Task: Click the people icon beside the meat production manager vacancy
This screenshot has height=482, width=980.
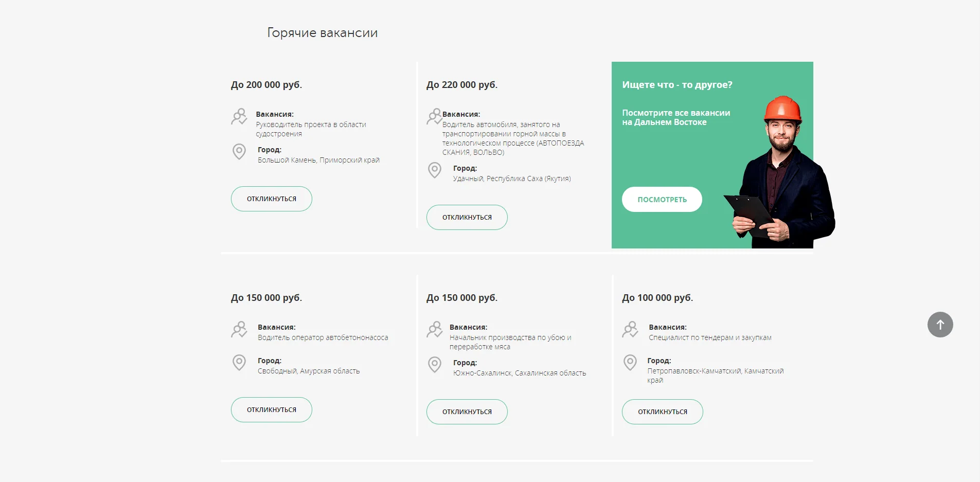Action: point(435,329)
